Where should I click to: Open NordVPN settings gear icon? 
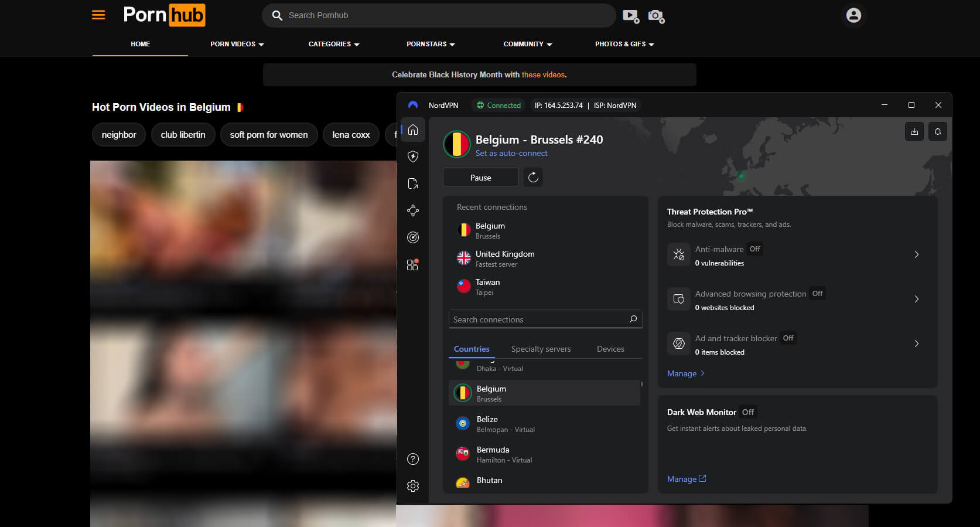[413, 486]
